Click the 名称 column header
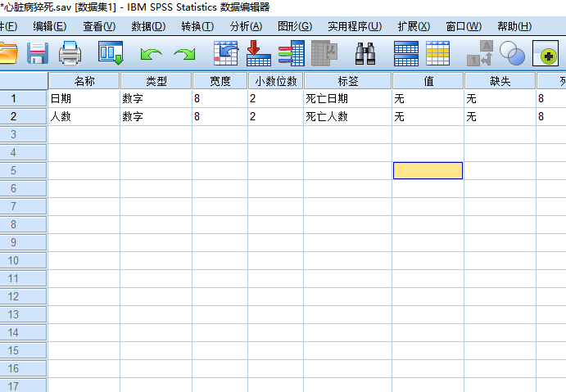 tap(84, 81)
